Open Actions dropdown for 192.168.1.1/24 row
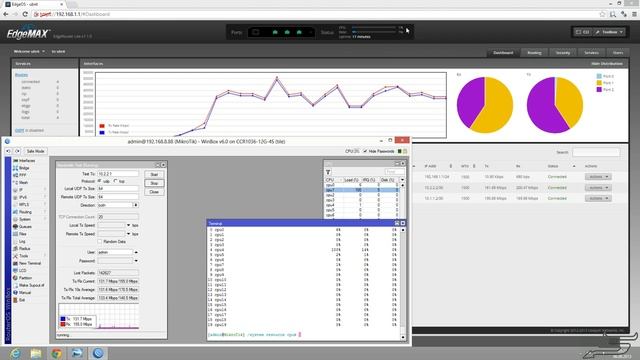The image size is (640, 360). tap(598, 177)
